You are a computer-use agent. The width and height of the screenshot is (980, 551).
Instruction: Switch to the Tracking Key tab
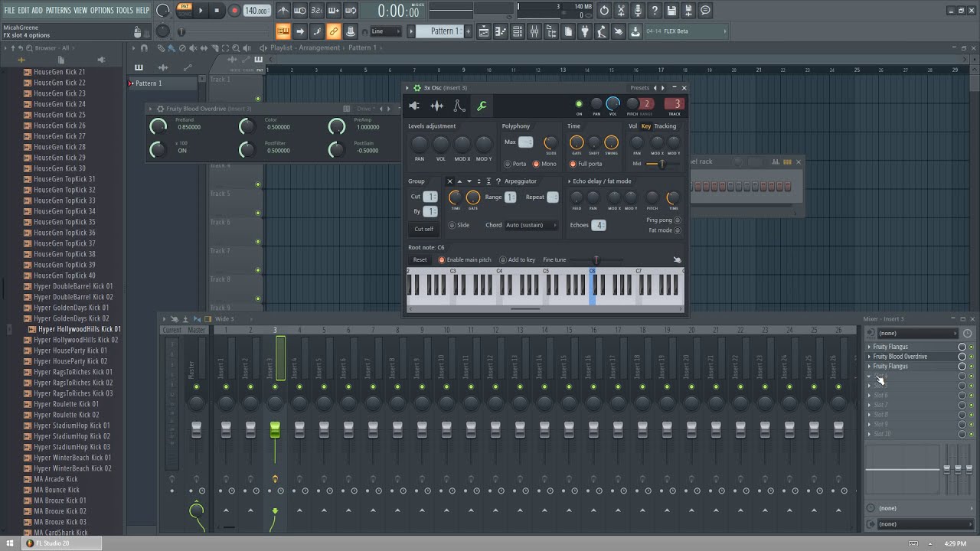(x=646, y=126)
